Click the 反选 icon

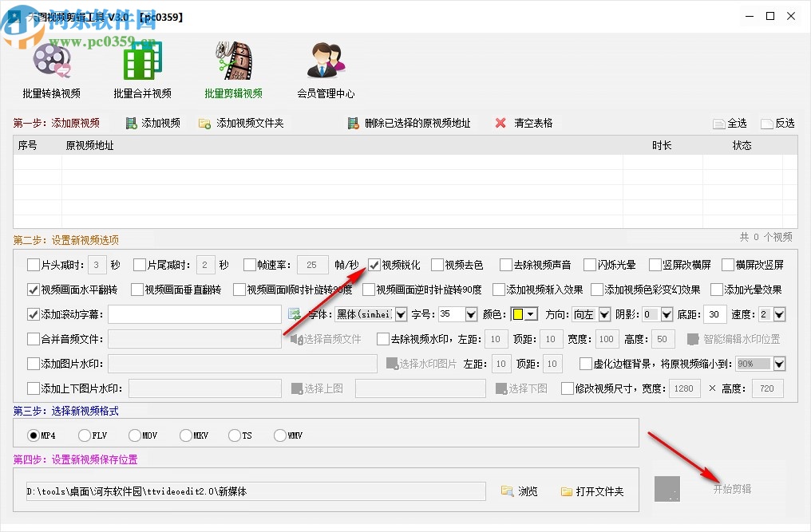coord(767,124)
